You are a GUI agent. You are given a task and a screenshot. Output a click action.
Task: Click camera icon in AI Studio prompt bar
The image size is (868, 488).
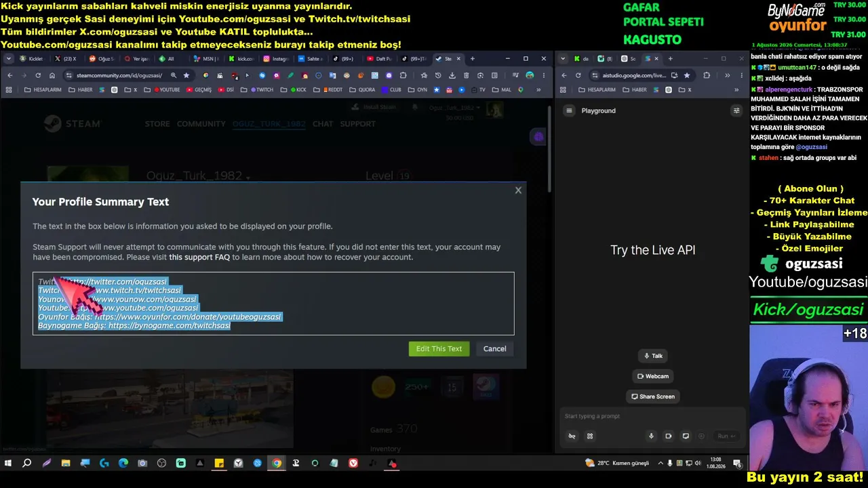pyautogui.click(x=669, y=436)
